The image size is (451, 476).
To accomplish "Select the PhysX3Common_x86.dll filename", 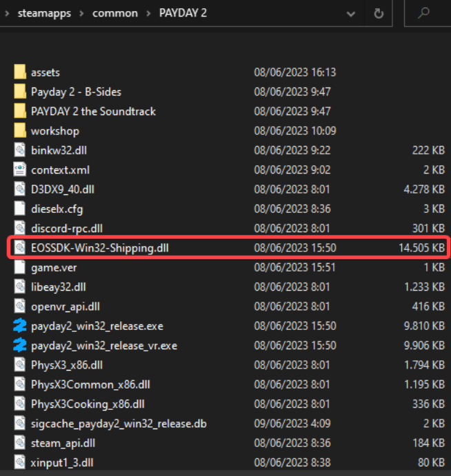I will click(90, 384).
